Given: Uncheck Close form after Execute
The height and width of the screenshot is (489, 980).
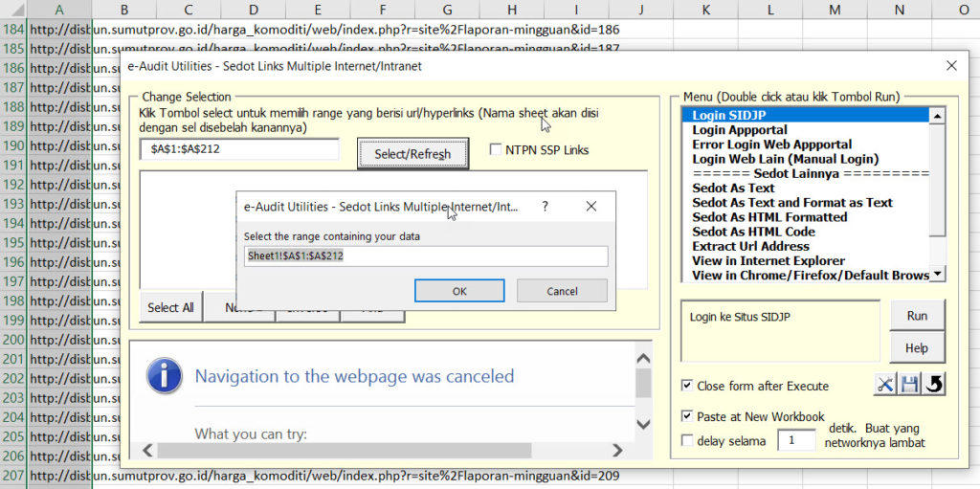Looking at the screenshot, I should [687, 386].
